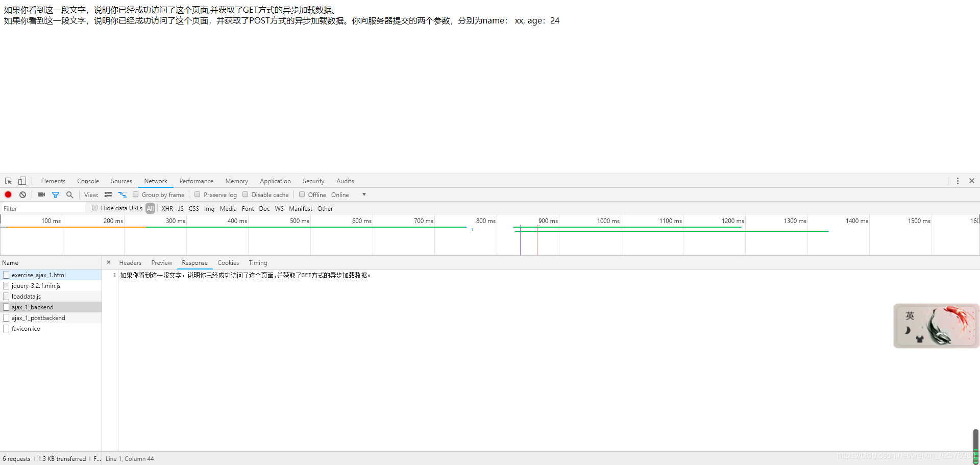Open the Sources tab

pos(121,181)
